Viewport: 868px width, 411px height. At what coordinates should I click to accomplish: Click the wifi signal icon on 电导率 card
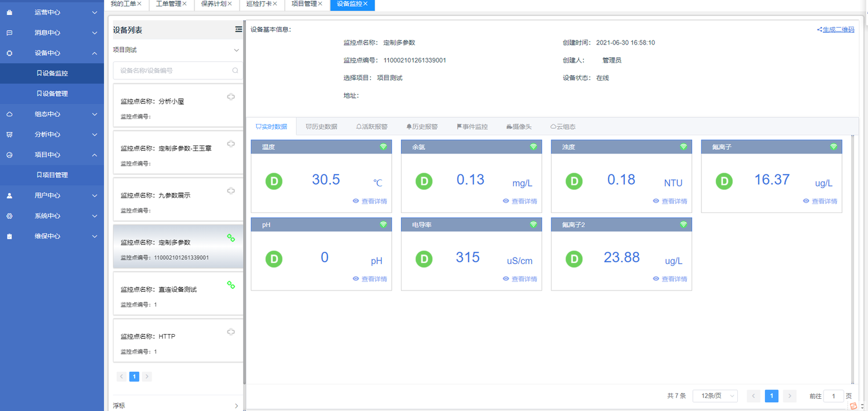534,225
